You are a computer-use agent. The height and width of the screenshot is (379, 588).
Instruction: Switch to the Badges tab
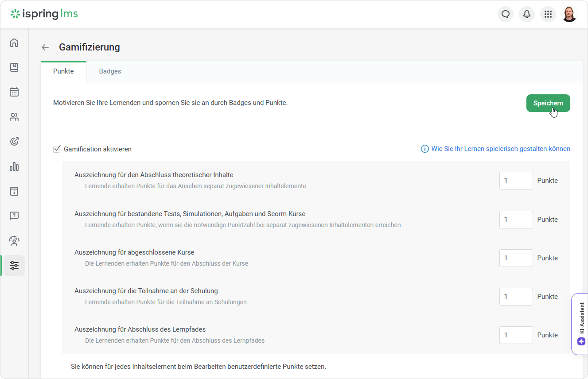click(x=109, y=71)
